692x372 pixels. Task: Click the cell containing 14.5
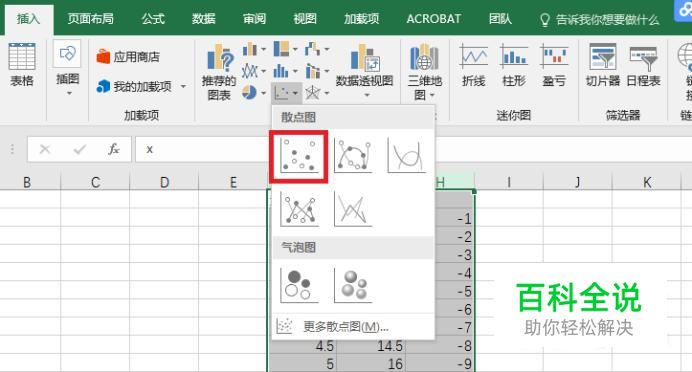point(371,346)
